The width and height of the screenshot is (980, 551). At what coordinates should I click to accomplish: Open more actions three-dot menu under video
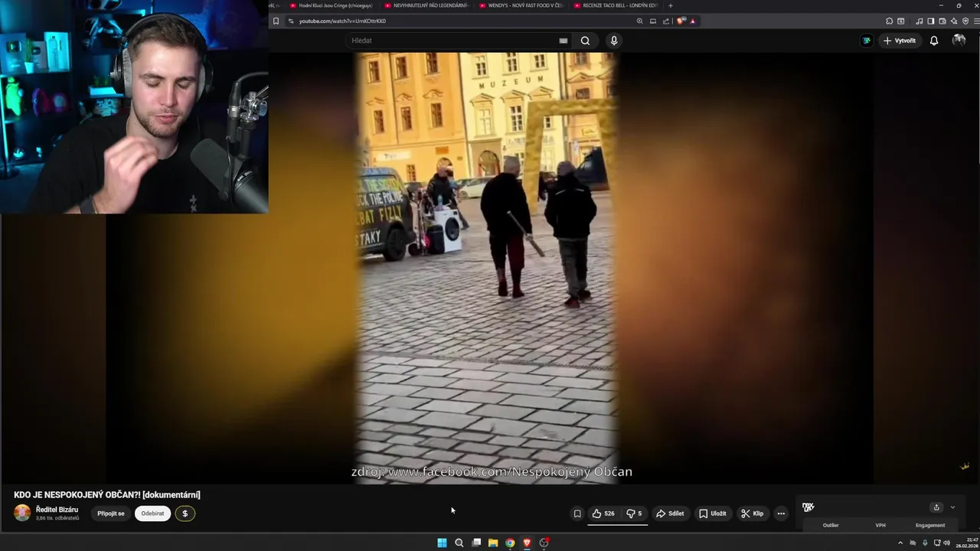click(781, 514)
